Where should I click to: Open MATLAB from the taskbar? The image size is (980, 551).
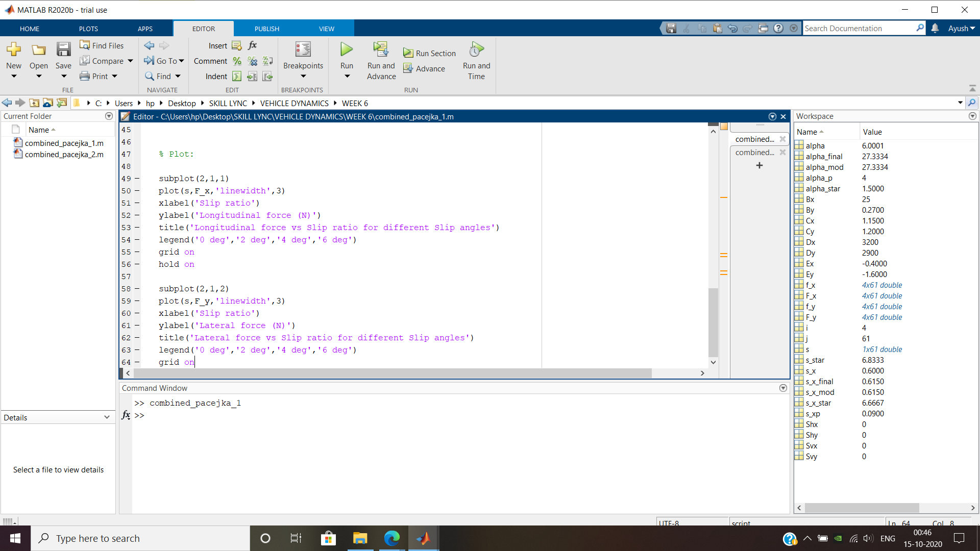pyautogui.click(x=423, y=538)
